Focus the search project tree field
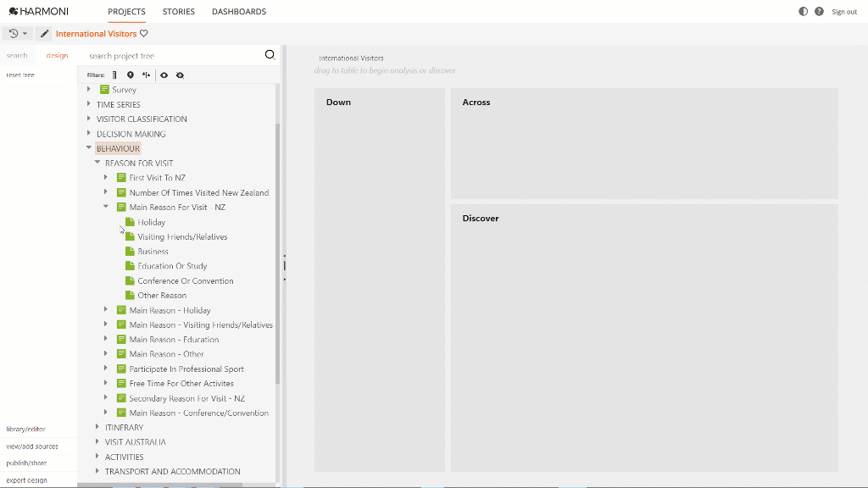This screenshot has width=868, height=488. pos(175,55)
